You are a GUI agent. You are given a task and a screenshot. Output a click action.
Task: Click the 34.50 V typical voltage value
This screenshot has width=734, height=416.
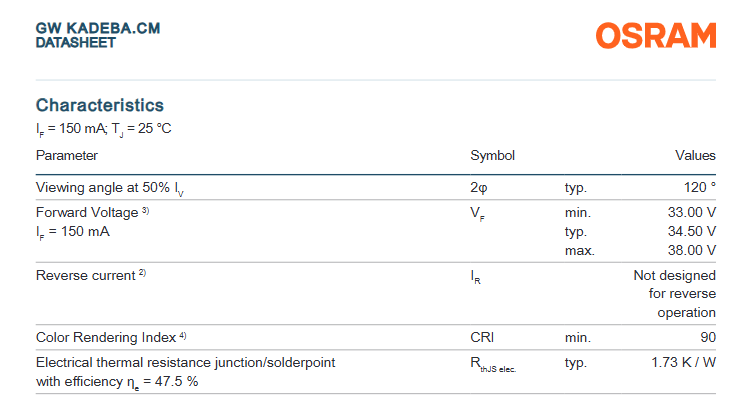coord(692,231)
